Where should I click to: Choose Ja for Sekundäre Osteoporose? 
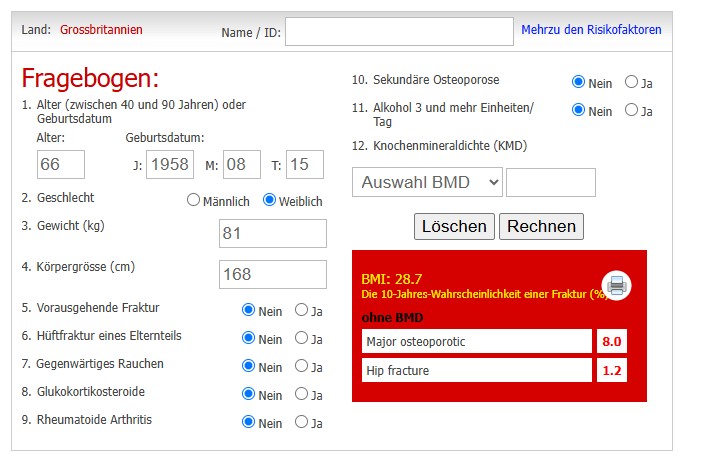click(x=631, y=82)
